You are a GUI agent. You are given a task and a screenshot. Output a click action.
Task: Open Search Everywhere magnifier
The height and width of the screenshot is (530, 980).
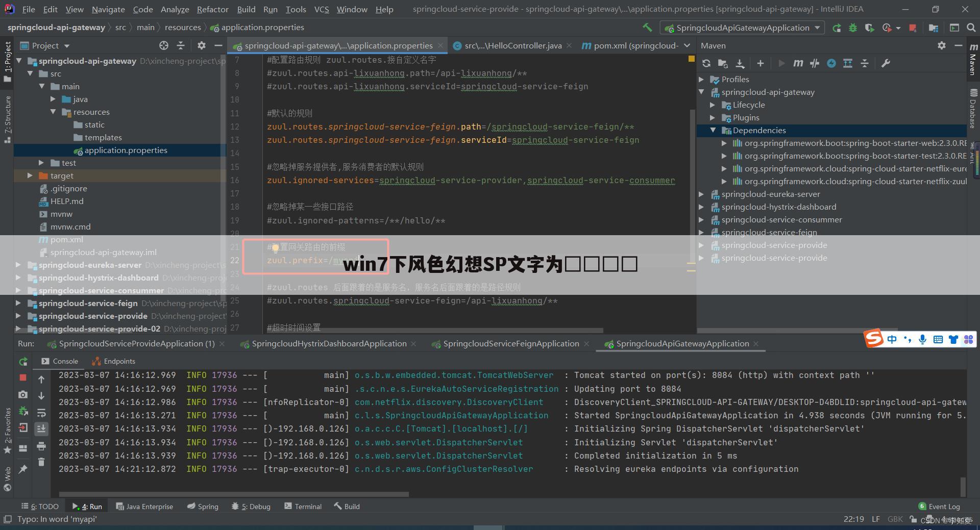point(971,28)
